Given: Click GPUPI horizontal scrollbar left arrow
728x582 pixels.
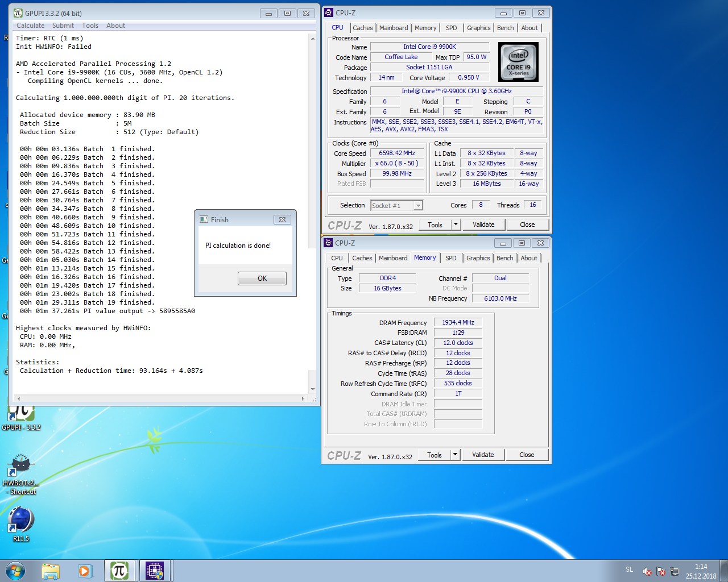Looking at the screenshot, I should tap(18, 398).
